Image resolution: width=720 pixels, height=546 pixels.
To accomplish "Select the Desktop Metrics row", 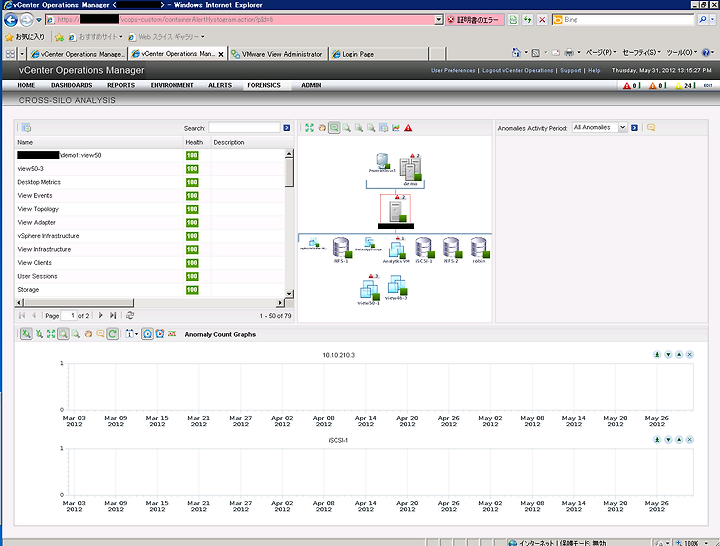I will (149, 182).
